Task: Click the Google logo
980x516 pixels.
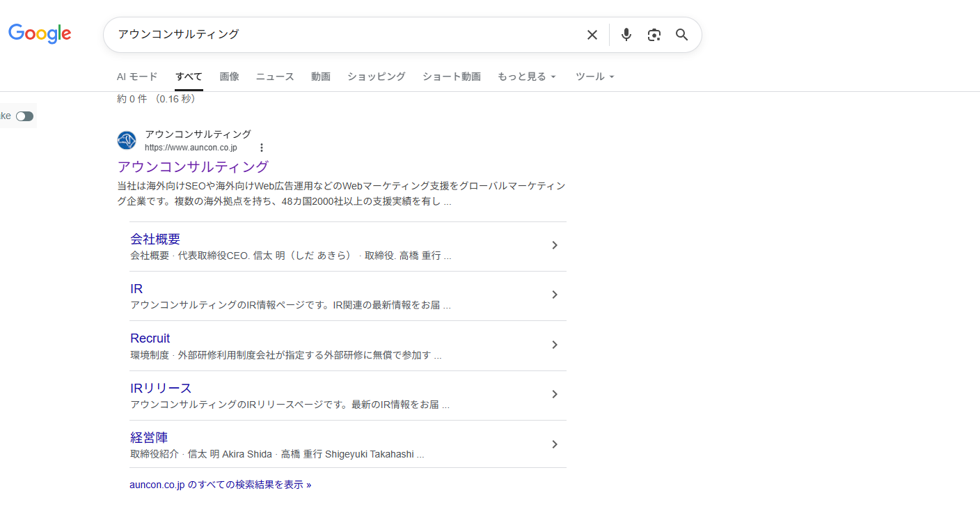Action: (x=40, y=33)
